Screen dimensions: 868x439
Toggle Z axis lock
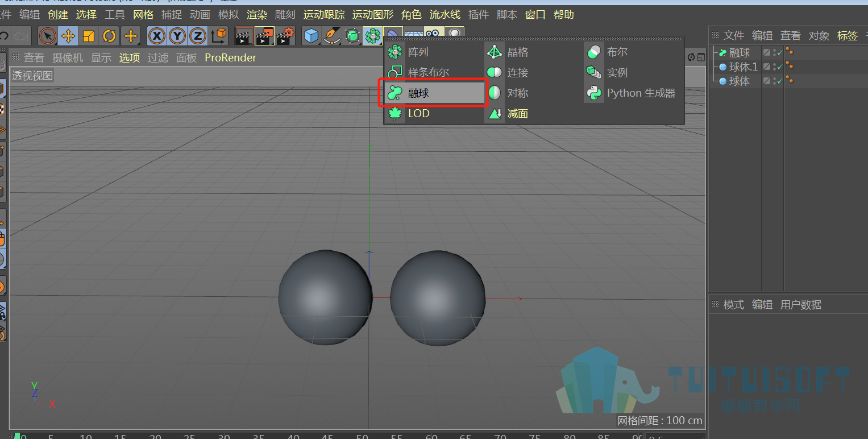point(198,36)
